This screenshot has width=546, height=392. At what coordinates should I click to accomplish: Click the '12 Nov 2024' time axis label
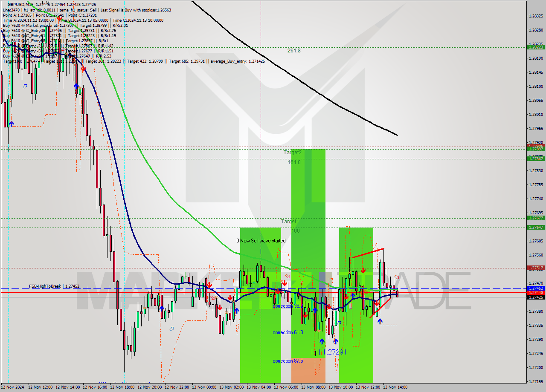tap(13, 387)
